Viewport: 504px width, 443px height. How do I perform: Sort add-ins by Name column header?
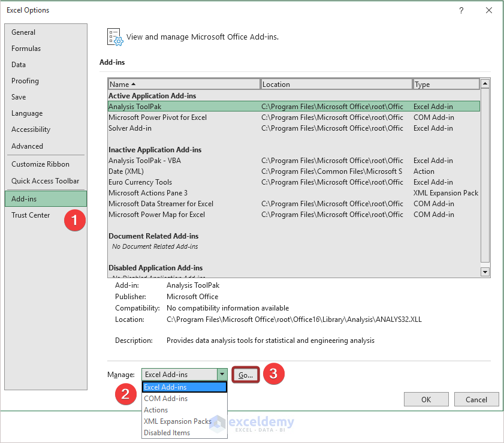pyautogui.click(x=184, y=85)
